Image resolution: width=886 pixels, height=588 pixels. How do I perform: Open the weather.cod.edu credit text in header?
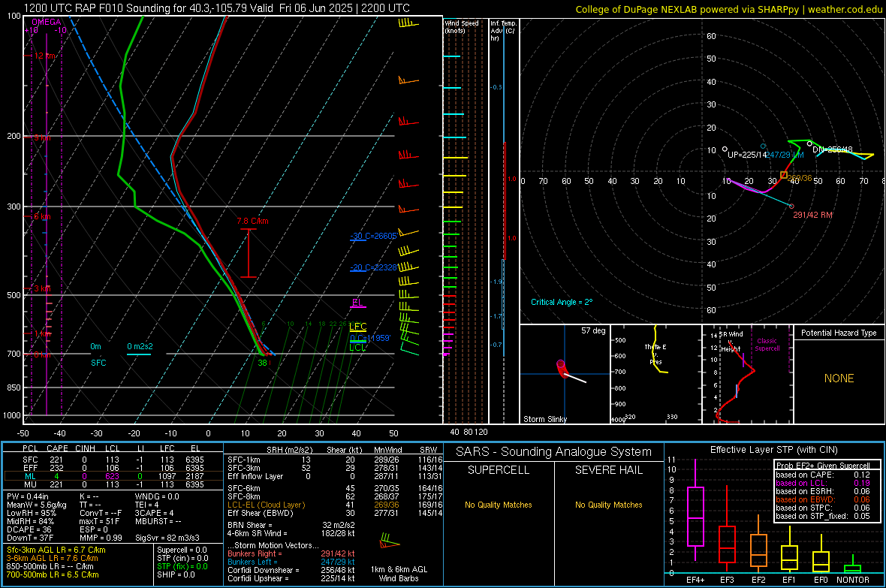(x=845, y=9)
